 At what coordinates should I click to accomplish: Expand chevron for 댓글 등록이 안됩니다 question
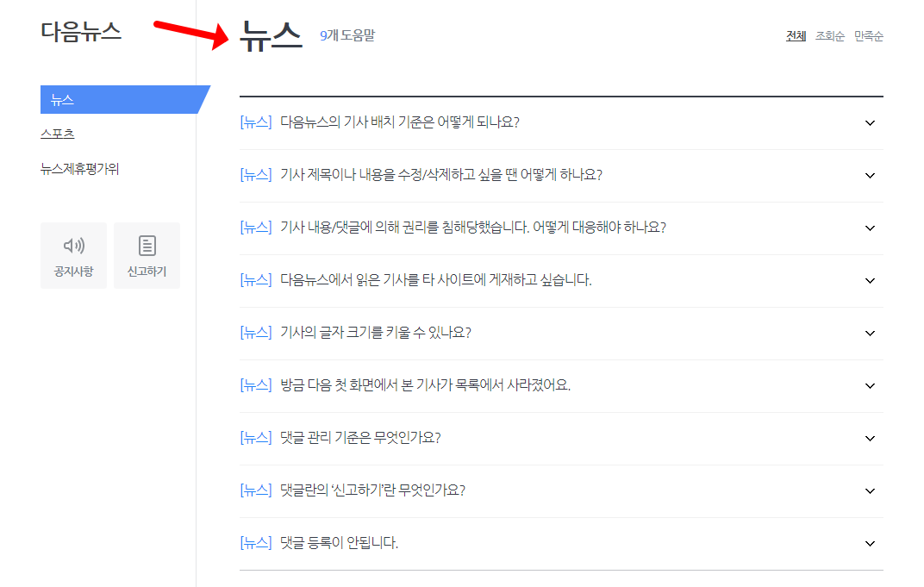870,543
